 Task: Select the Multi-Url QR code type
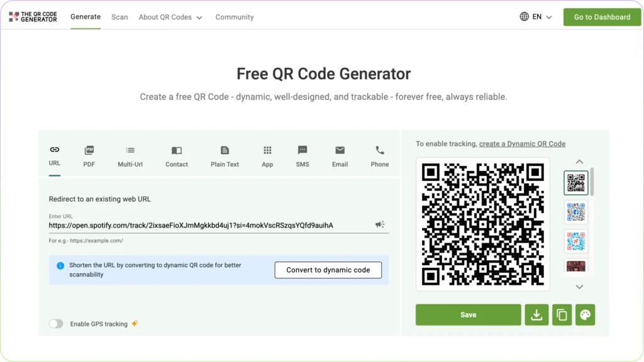pyautogui.click(x=130, y=155)
